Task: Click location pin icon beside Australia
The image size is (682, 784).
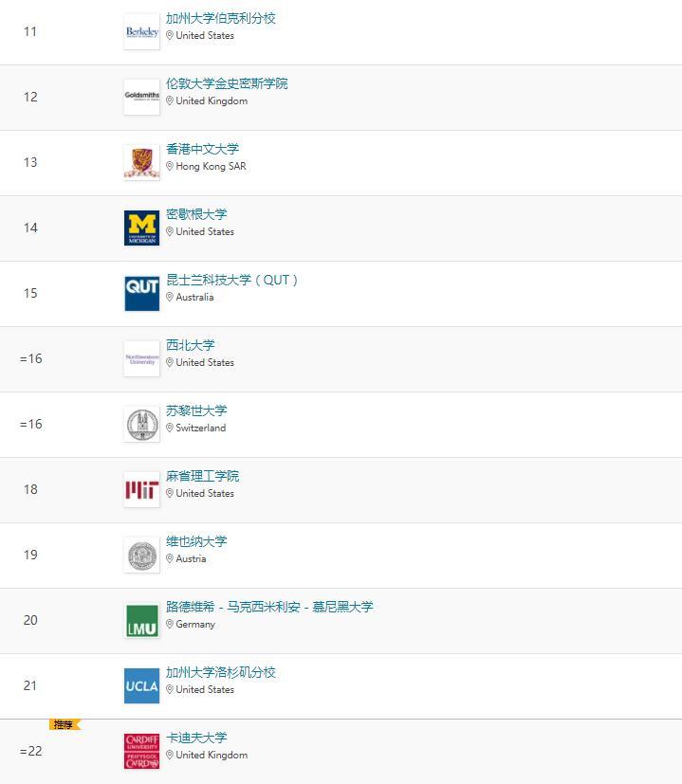Action: pyautogui.click(x=170, y=297)
